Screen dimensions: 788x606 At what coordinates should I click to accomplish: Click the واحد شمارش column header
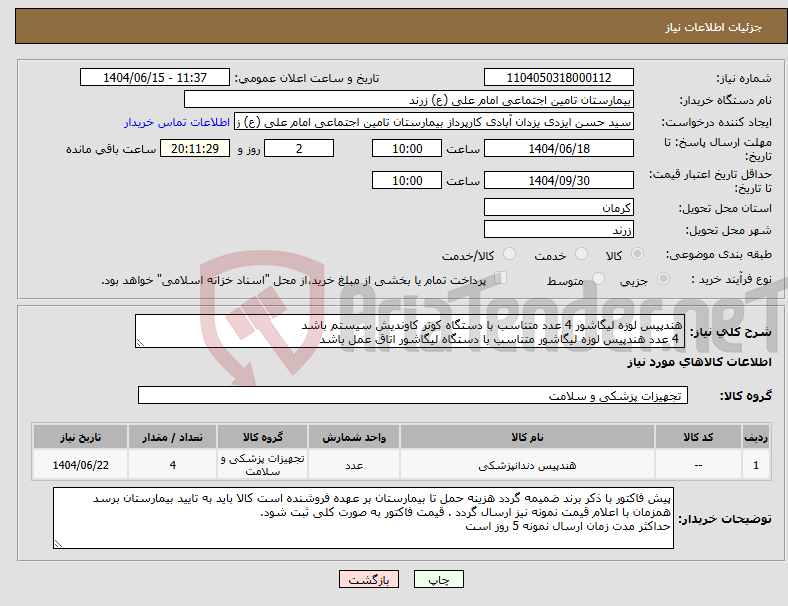[354, 437]
